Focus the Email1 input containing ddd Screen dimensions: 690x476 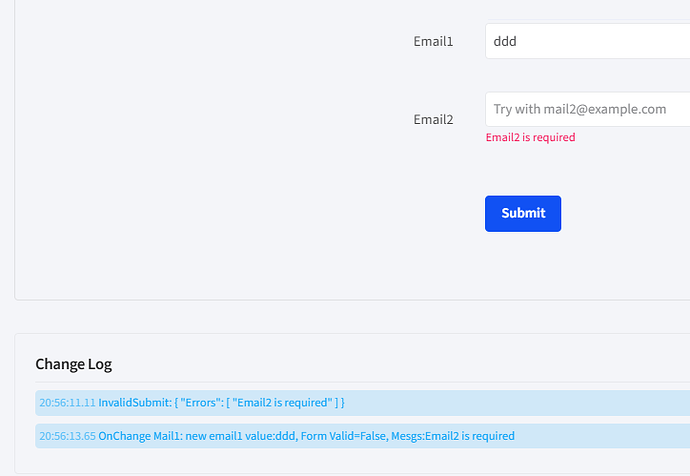tap(587, 41)
